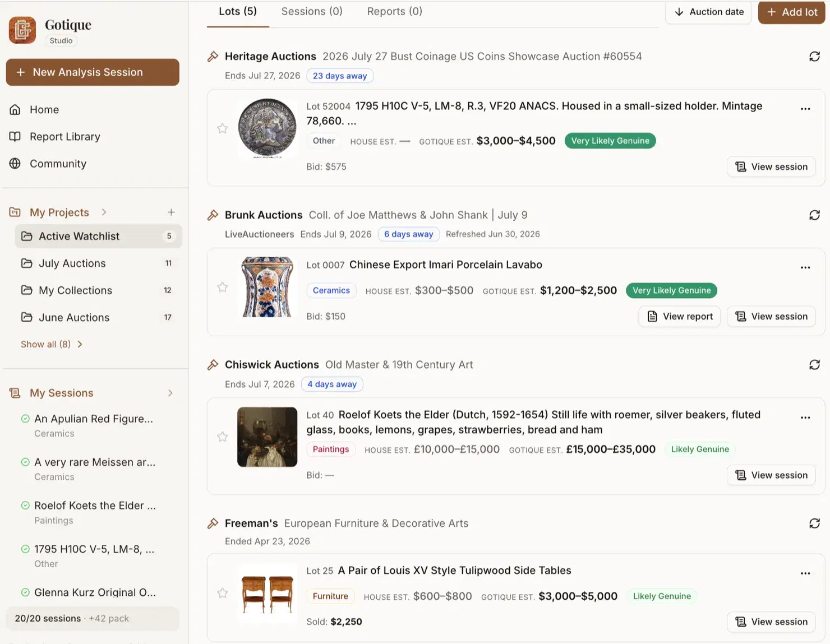View session for the Imari Lavabo
The height and width of the screenshot is (644, 830).
pos(771,317)
